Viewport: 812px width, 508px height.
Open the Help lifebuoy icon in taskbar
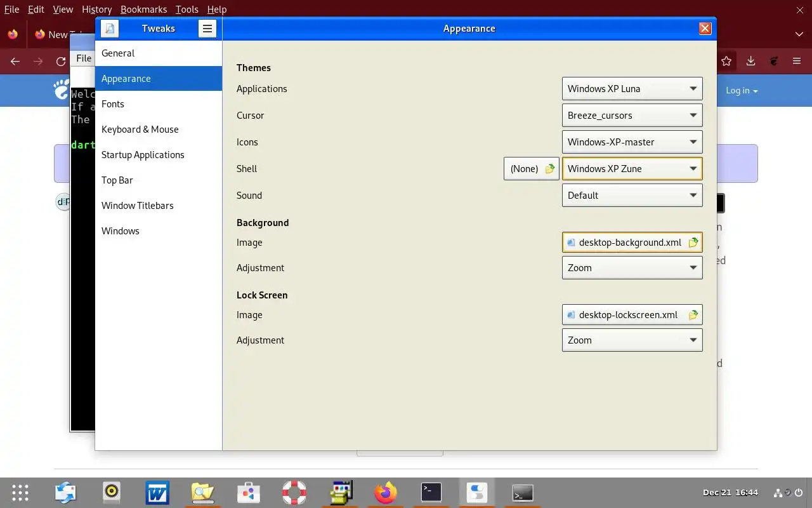coord(294,493)
